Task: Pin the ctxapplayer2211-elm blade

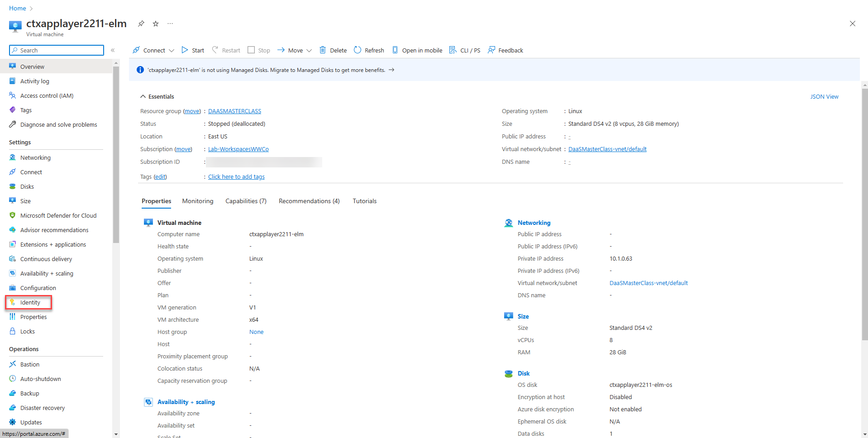Action: [141, 24]
